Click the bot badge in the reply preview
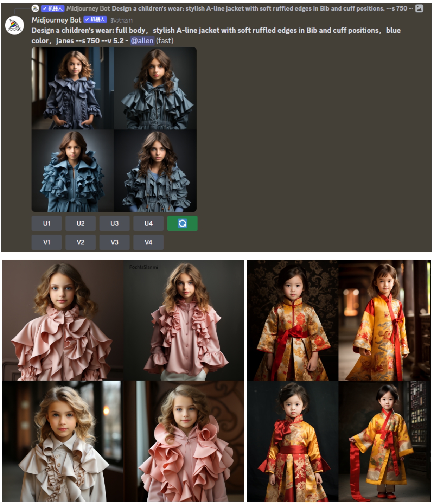The height and width of the screenshot is (504, 434). pyautogui.click(x=52, y=8)
